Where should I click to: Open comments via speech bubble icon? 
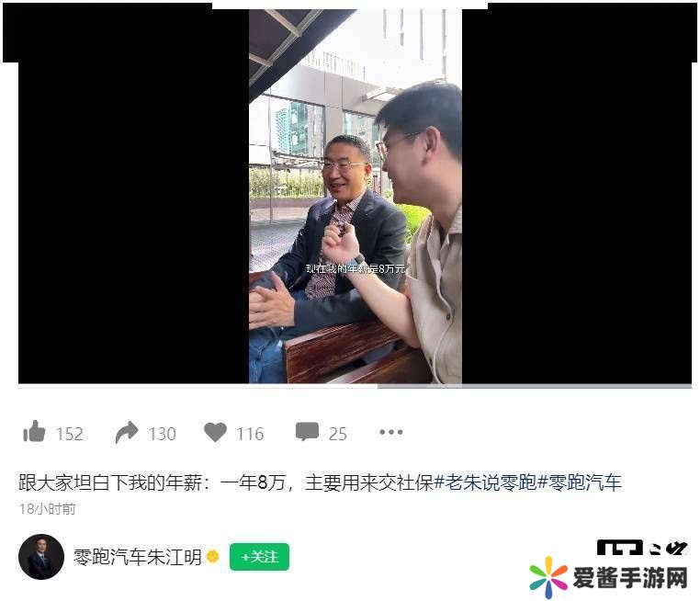click(307, 432)
